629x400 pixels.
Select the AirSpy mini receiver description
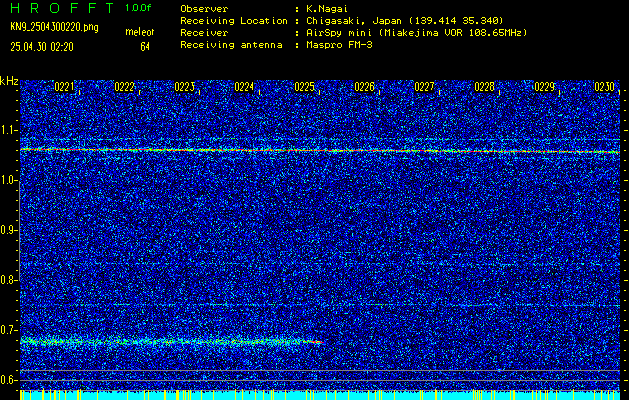coord(416,33)
